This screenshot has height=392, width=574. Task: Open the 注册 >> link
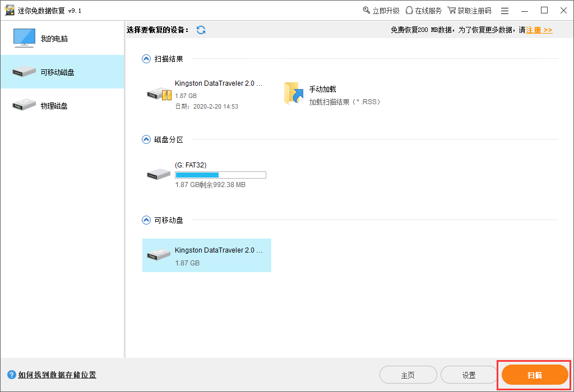click(539, 30)
